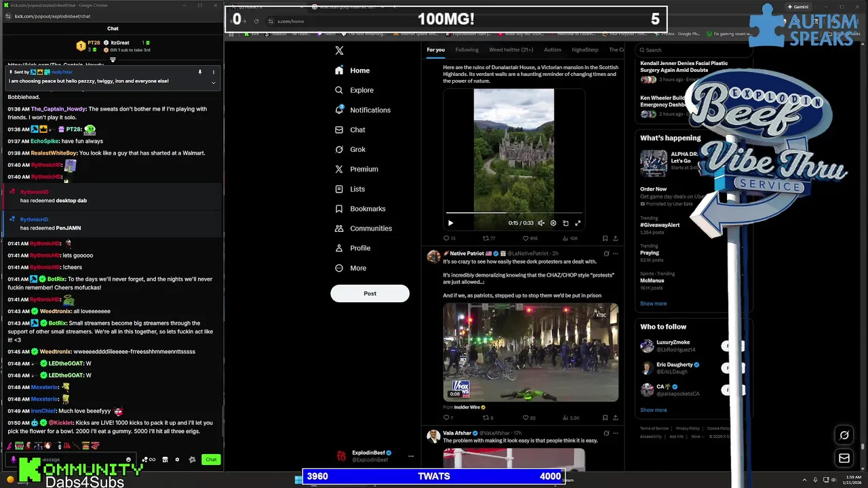Like the Native Patriot post with 92 likes
The width and height of the screenshot is (868, 488).
(x=528, y=418)
